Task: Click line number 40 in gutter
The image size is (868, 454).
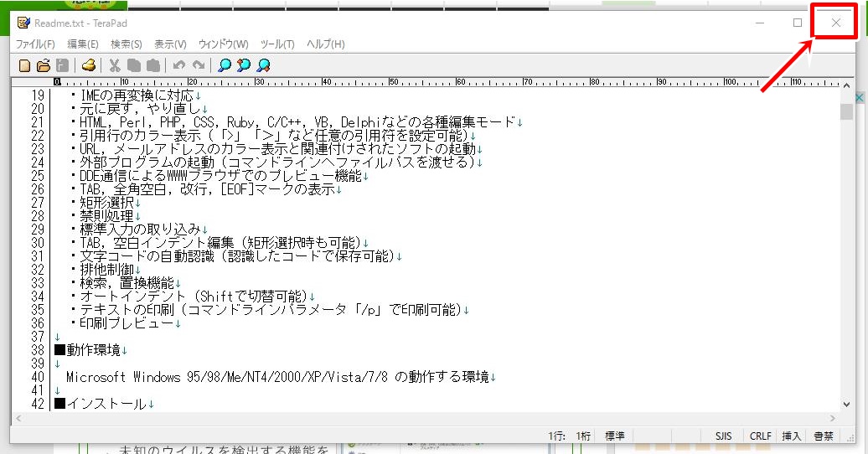Action: coord(38,377)
